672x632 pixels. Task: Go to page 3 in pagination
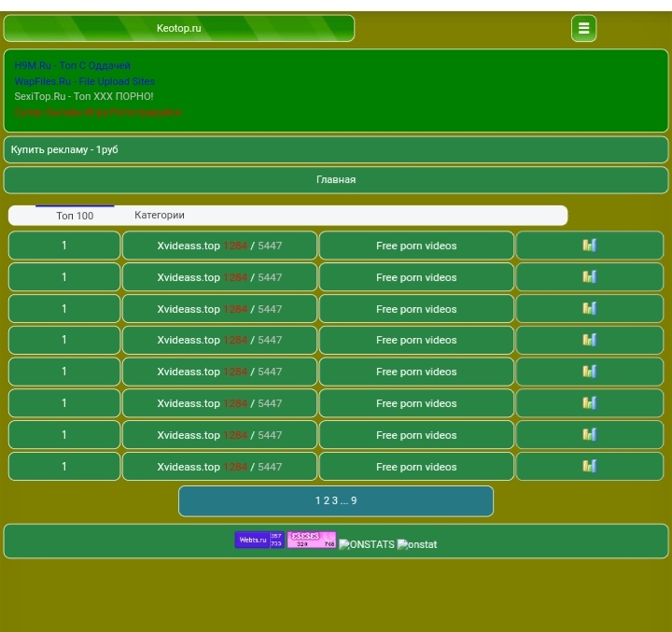(334, 500)
